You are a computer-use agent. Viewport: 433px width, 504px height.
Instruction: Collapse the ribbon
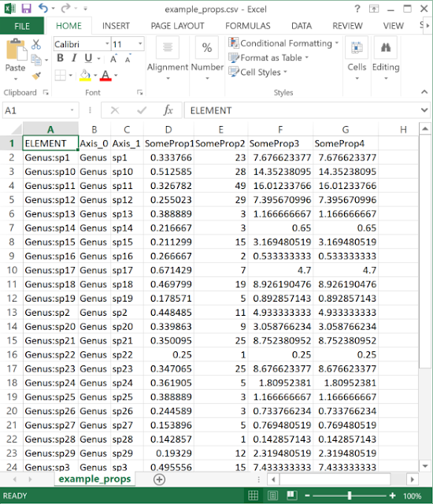424,92
